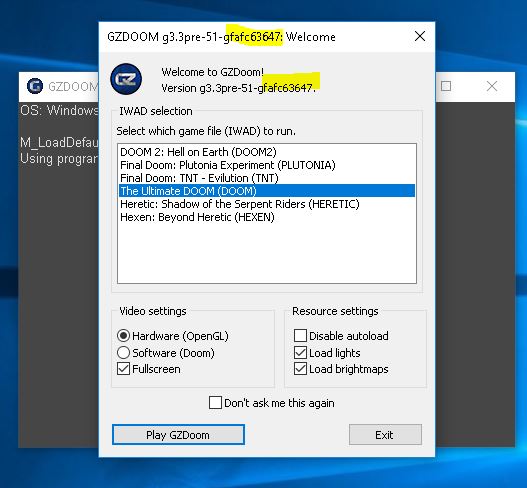Toggle Load brightmaps checkbox
The width and height of the screenshot is (527, 488).
(x=300, y=369)
